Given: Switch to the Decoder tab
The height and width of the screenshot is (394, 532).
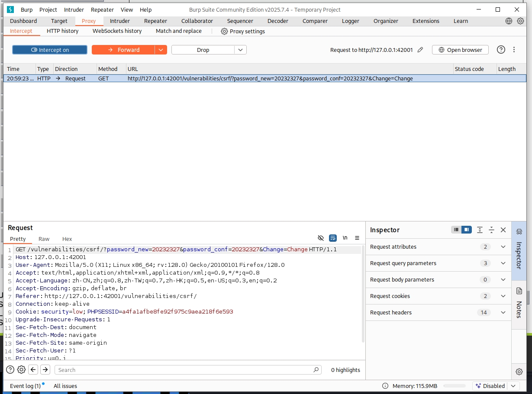Looking at the screenshot, I should pos(278,21).
